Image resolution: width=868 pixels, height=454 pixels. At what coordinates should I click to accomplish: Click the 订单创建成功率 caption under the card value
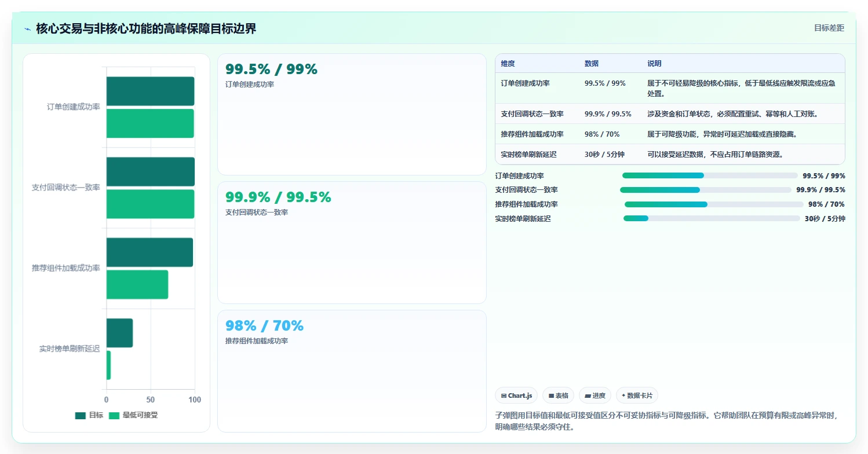250,85
